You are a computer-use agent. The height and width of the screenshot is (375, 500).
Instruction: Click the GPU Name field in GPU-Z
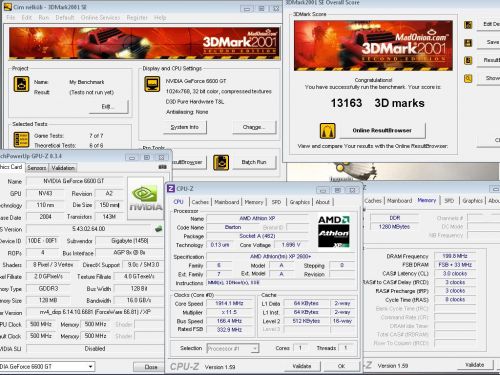point(74,181)
